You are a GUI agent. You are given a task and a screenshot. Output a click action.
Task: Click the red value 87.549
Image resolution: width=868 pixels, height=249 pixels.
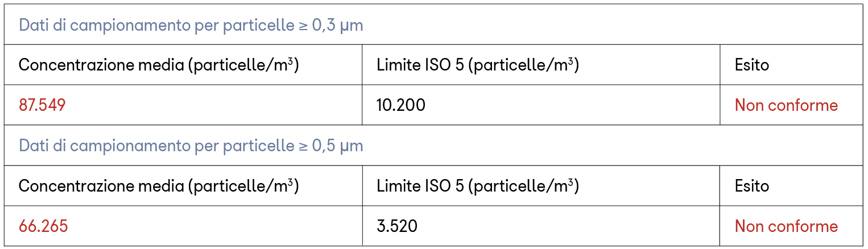tap(42, 106)
